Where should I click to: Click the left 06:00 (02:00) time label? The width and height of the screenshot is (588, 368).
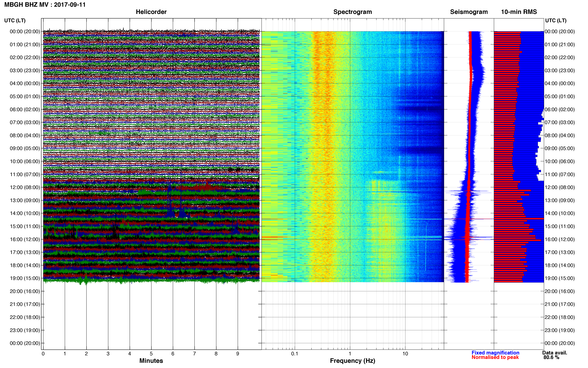click(x=25, y=110)
